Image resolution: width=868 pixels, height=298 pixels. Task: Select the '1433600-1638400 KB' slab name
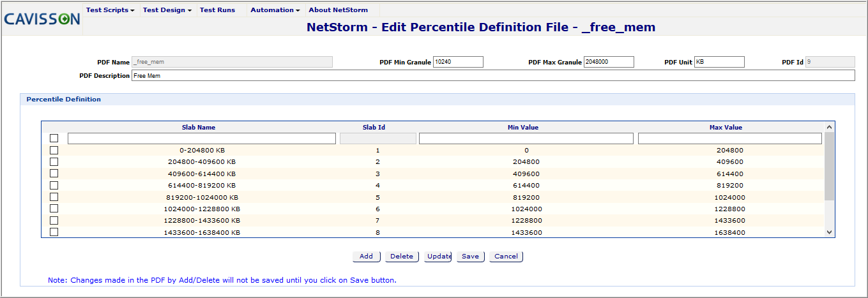[202, 232]
